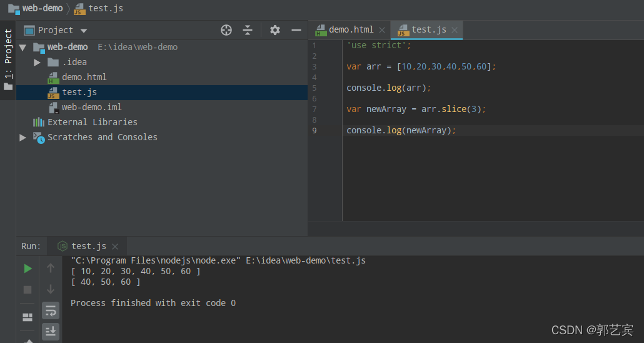644x343 pixels.
Task: Click the console.log(newArray); line
Action: [401, 130]
